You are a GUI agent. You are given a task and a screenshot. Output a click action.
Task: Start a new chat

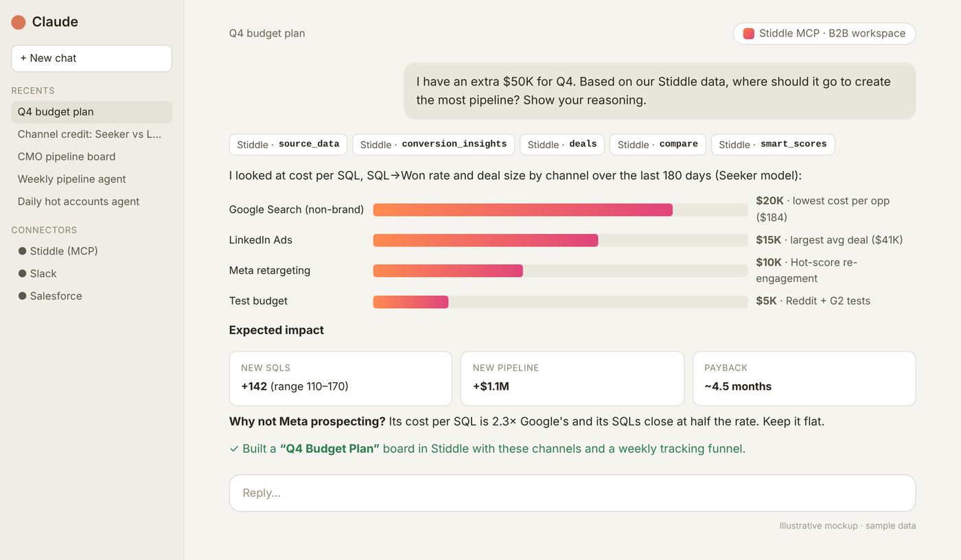click(91, 58)
